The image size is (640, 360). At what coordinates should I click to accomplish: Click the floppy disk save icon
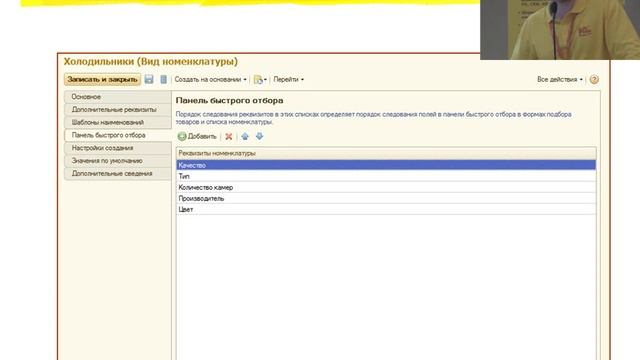coord(149,79)
